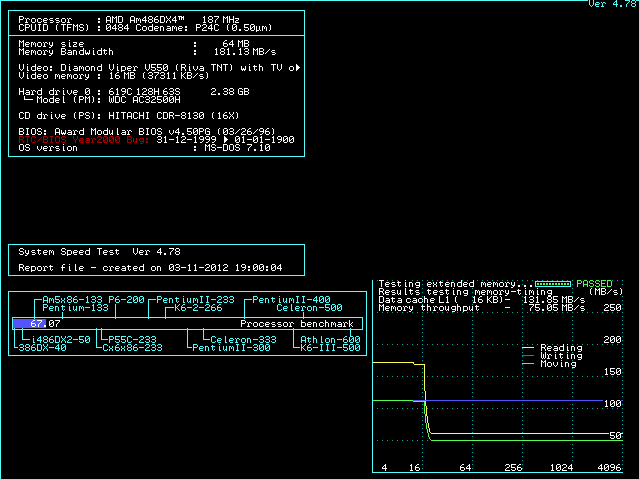Click the green PASSED progress indicator

[x=553, y=284]
